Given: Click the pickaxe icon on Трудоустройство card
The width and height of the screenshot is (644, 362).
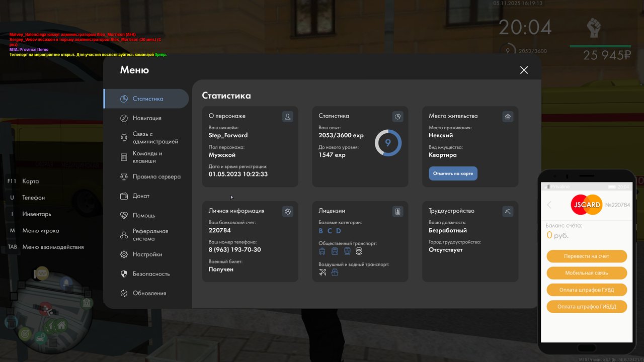Looking at the screenshot, I should [508, 212].
